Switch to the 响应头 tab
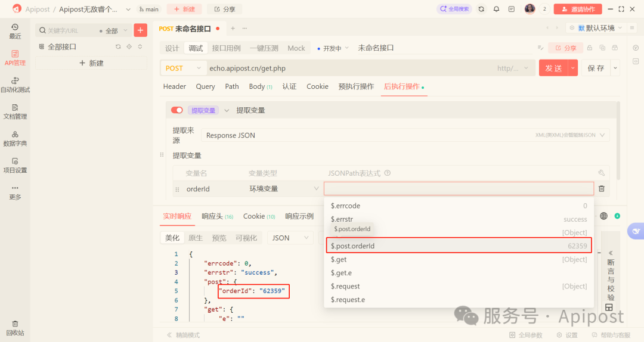The width and height of the screenshot is (644, 342). (x=217, y=216)
